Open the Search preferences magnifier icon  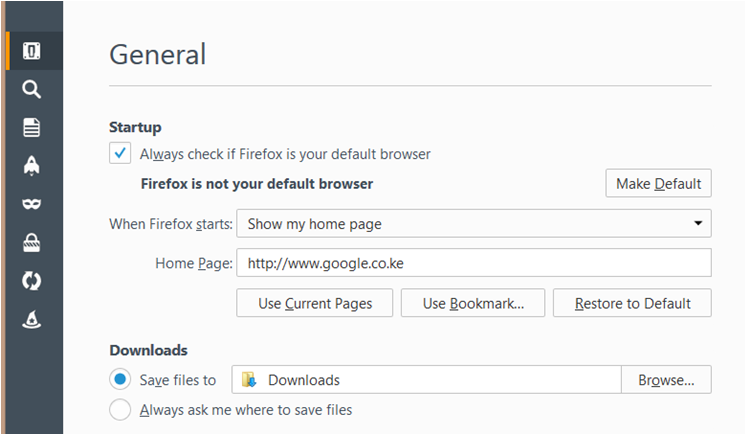(x=32, y=90)
